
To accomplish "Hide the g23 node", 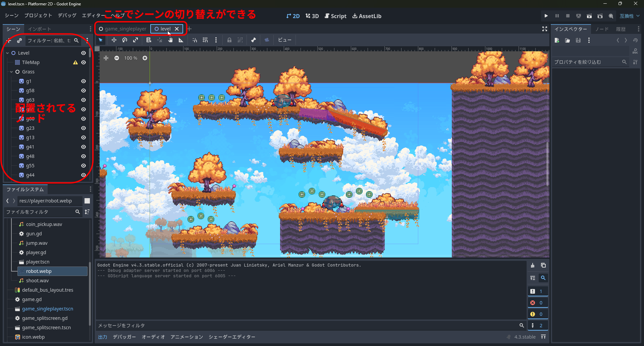I will 84,128.
